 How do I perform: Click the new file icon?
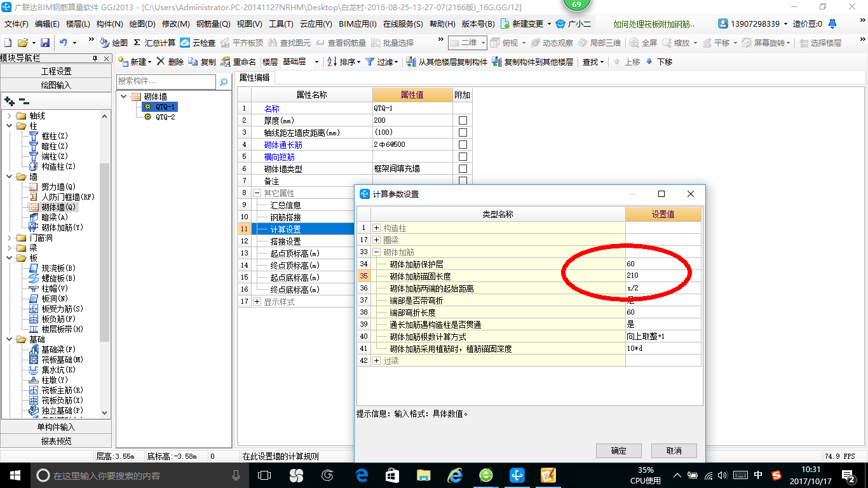pyautogui.click(x=8, y=43)
